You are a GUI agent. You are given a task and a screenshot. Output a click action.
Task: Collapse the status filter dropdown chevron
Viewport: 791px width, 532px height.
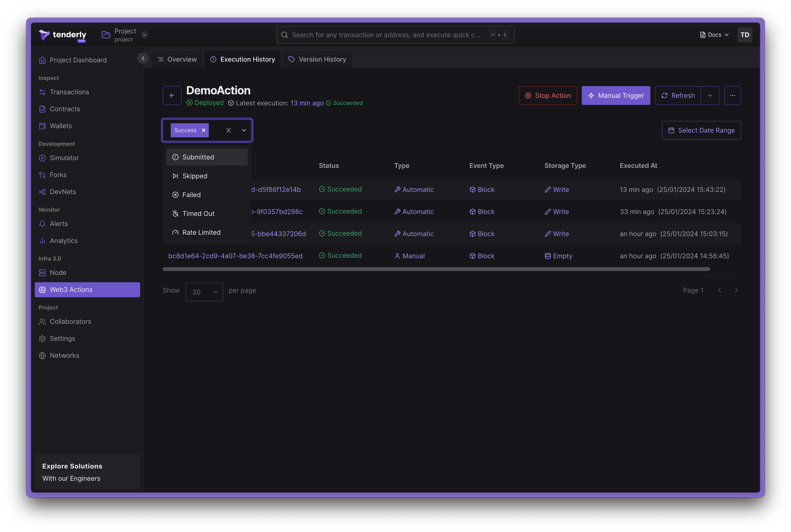(244, 130)
